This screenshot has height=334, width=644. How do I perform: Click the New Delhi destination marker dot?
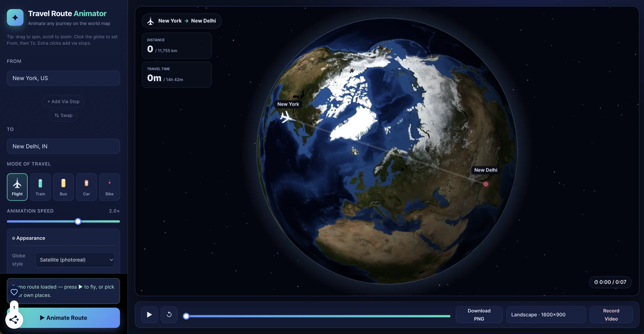[x=486, y=184]
